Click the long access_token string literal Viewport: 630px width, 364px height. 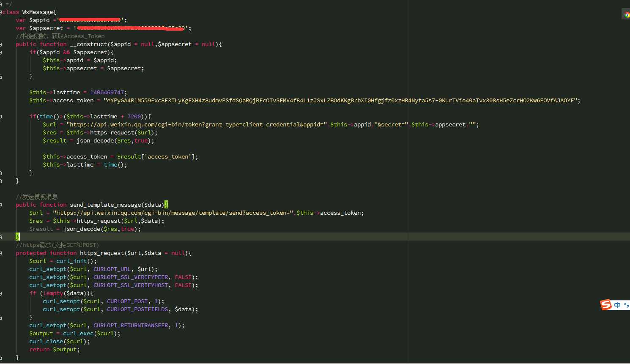pyautogui.click(x=340, y=101)
